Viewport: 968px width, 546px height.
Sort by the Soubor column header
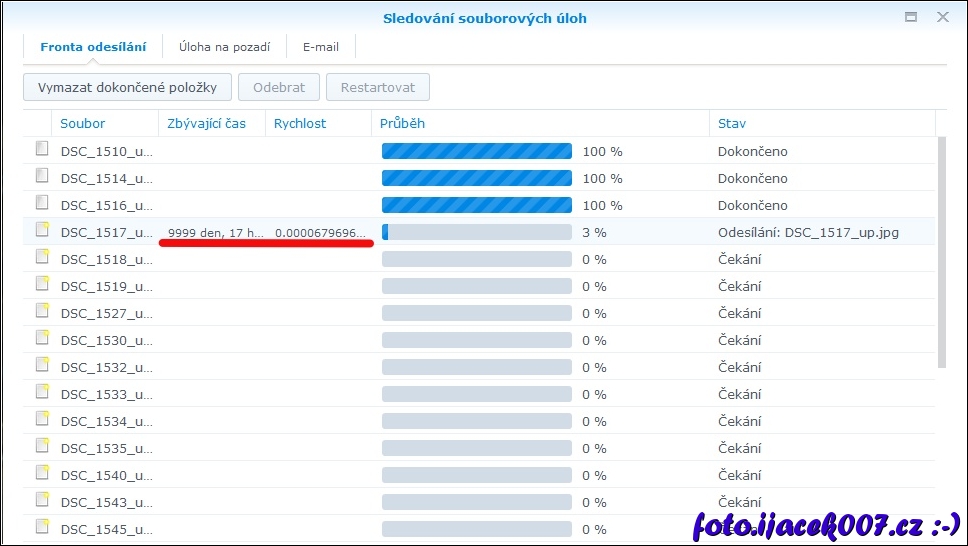coord(83,123)
